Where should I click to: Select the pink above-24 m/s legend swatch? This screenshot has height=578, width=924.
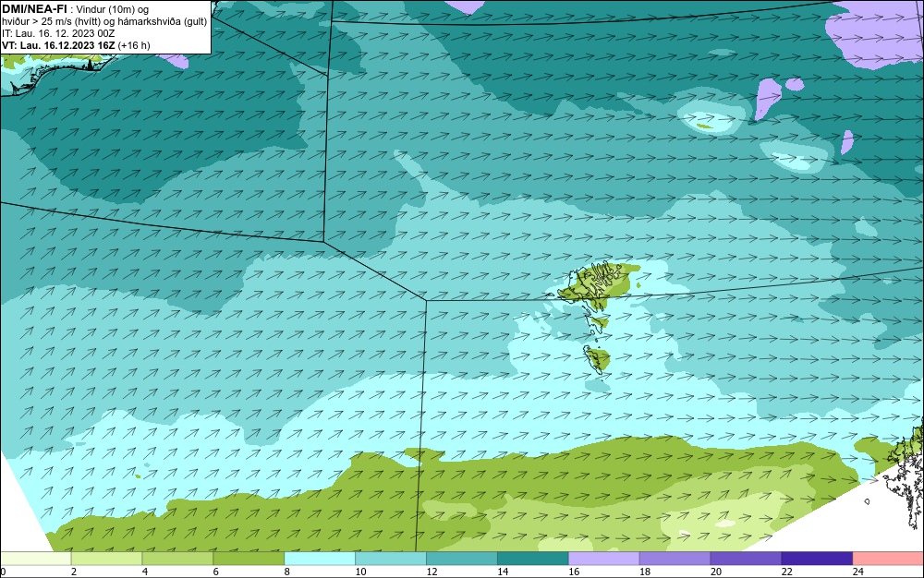[x=888, y=559]
